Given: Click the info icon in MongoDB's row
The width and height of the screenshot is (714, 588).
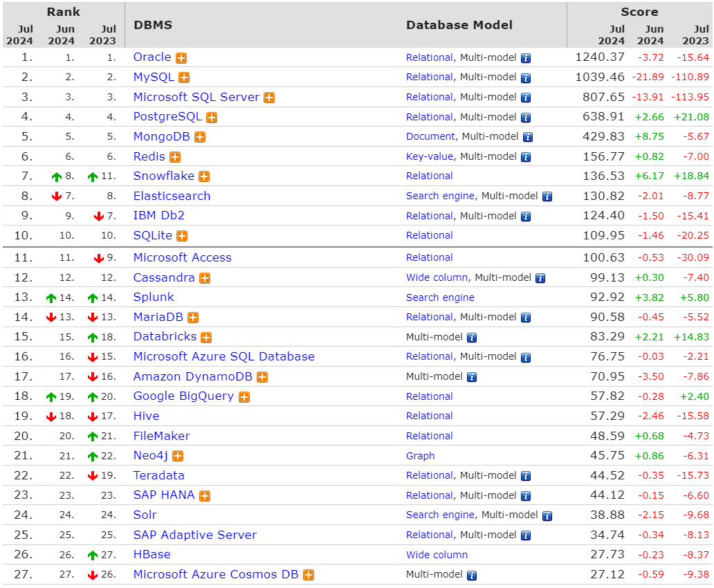Looking at the screenshot, I should (x=528, y=137).
